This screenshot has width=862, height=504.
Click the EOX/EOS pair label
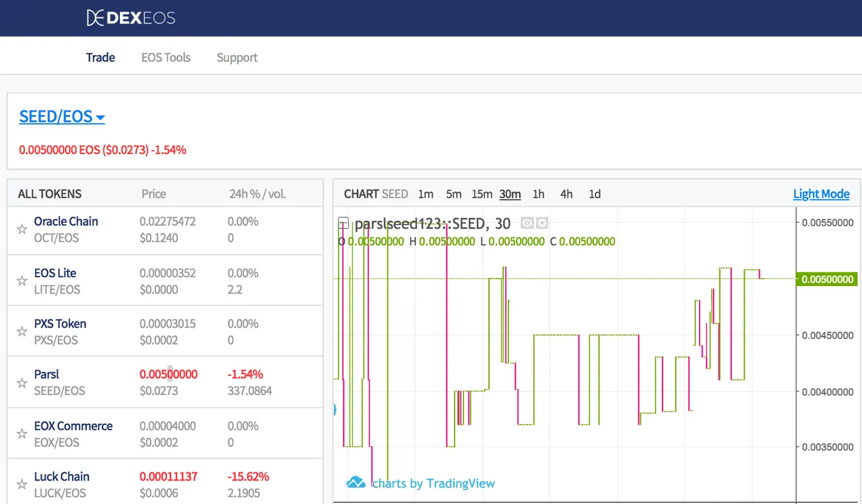coord(57,442)
